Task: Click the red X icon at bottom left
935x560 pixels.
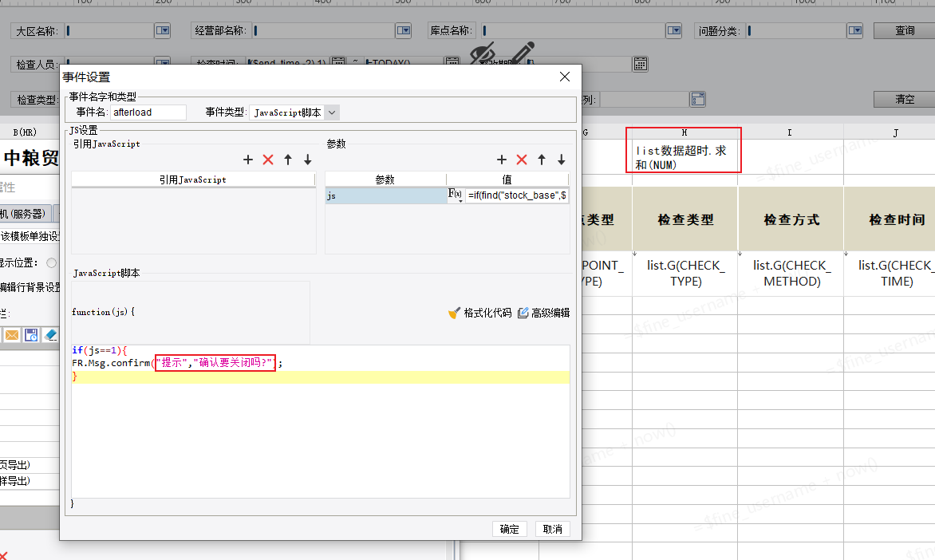Action: click(3, 555)
